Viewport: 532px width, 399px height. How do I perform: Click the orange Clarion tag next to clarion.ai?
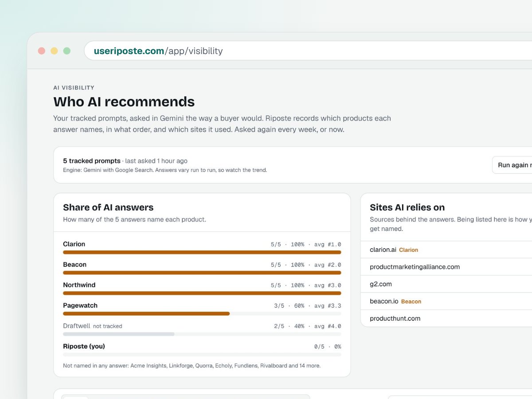pyautogui.click(x=409, y=250)
